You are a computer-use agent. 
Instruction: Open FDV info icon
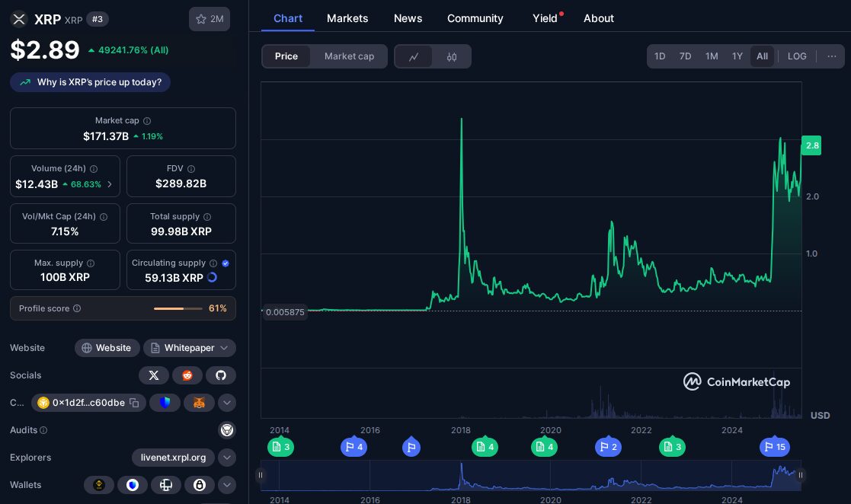pos(191,169)
